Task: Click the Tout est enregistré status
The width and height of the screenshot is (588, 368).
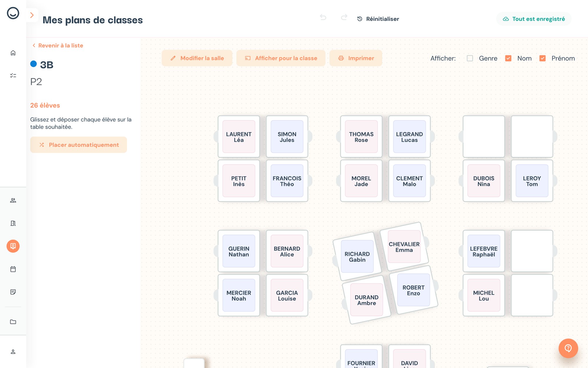Action: pos(534,19)
